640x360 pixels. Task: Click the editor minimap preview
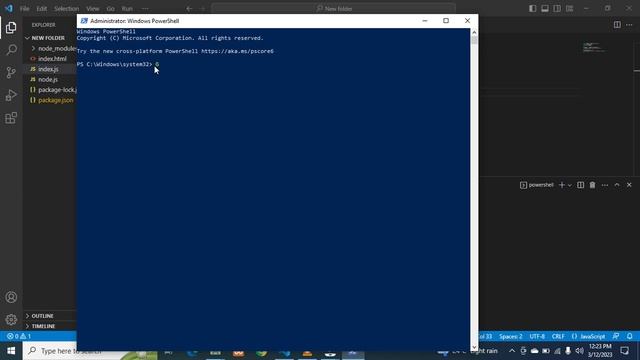[x=594, y=47]
